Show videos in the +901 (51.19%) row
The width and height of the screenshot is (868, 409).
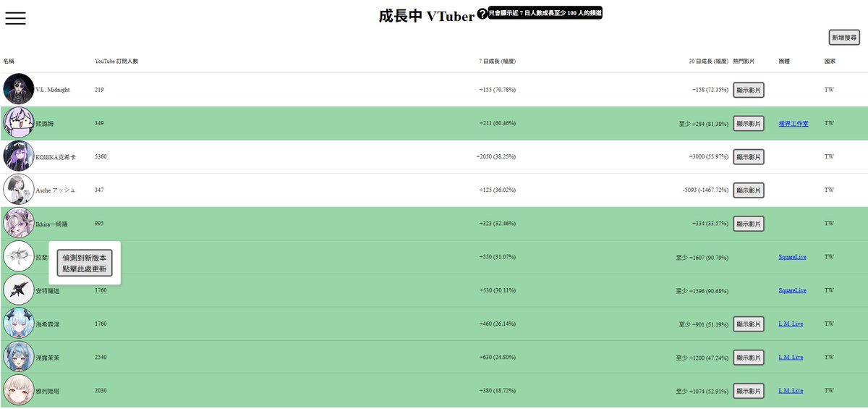(x=749, y=324)
